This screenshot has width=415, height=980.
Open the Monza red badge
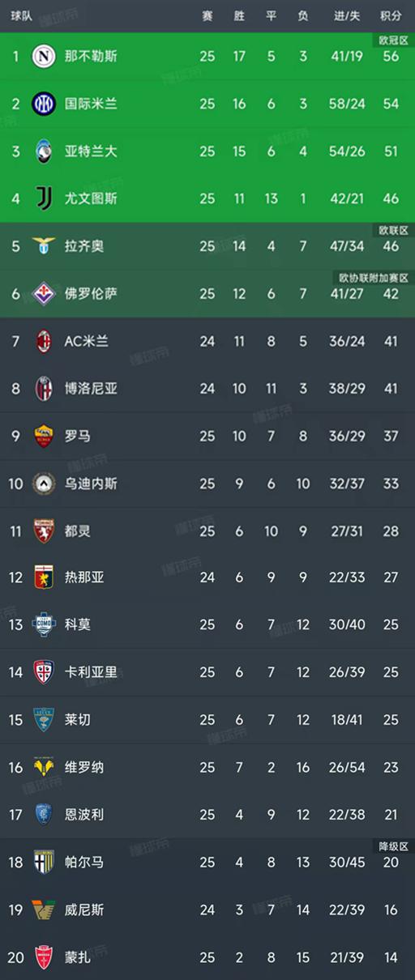point(44,957)
